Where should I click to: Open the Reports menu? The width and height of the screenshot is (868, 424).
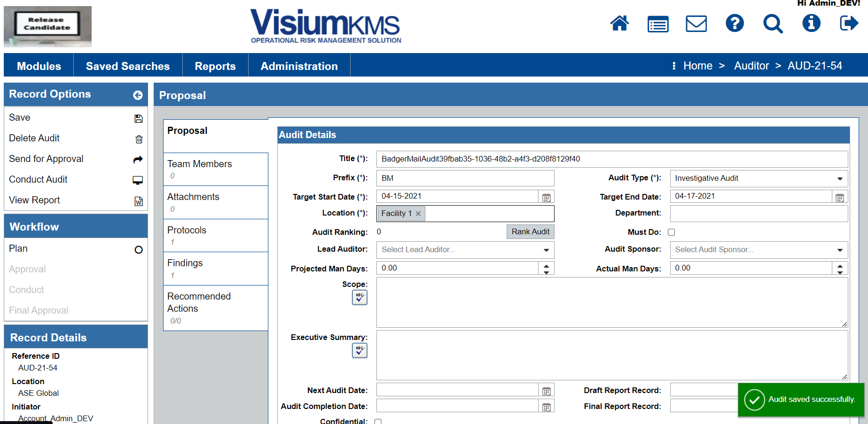pos(215,66)
